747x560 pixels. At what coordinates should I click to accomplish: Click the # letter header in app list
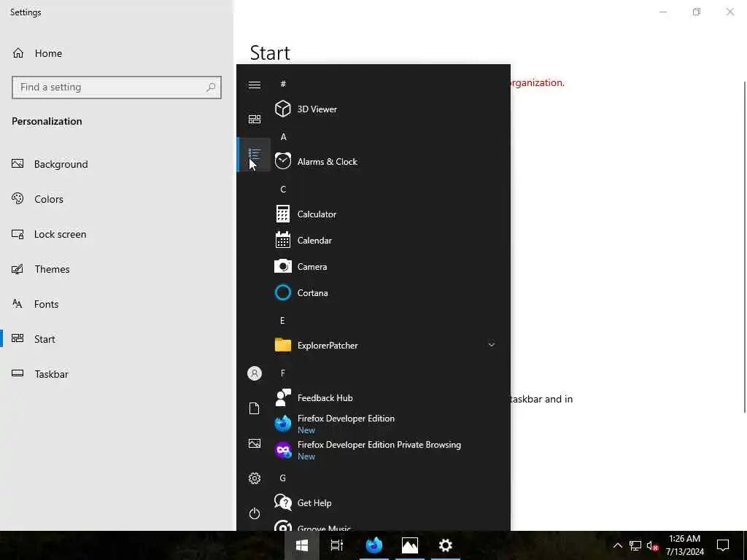pos(283,84)
